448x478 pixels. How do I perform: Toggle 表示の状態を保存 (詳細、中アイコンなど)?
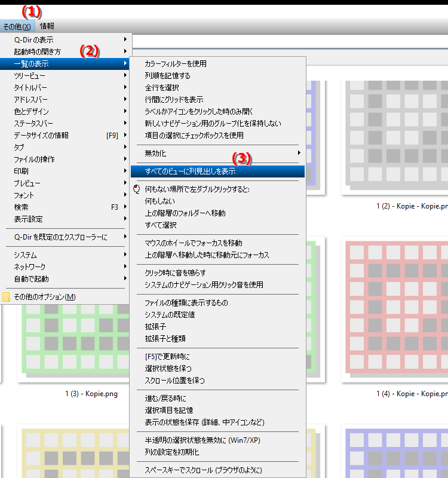[217, 422]
